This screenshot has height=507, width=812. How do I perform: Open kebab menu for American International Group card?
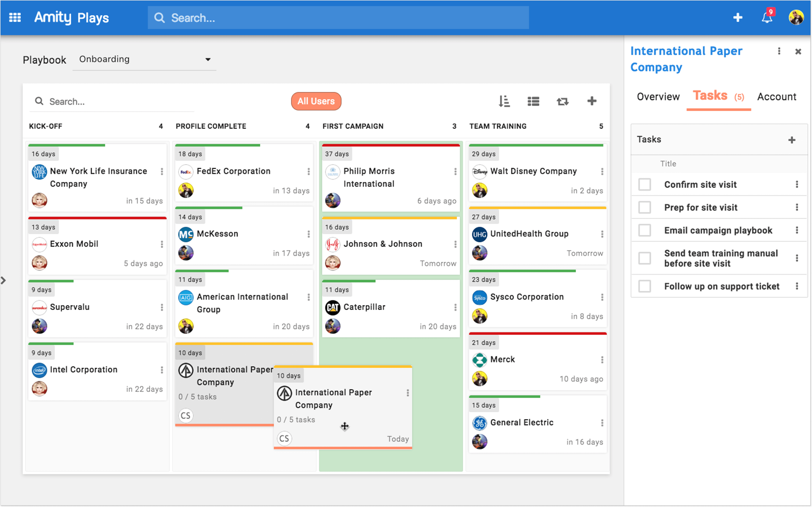point(309,297)
